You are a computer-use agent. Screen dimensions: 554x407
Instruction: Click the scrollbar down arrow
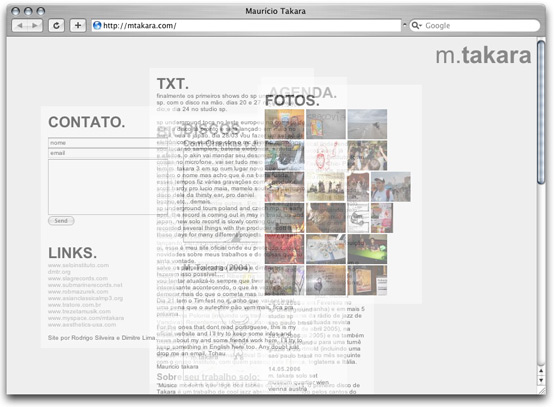click(x=541, y=380)
